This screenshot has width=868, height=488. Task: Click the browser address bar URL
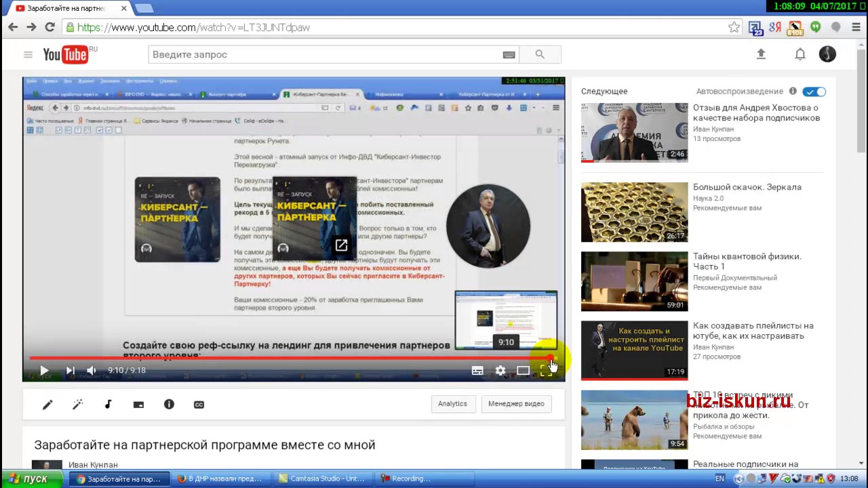[193, 28]
